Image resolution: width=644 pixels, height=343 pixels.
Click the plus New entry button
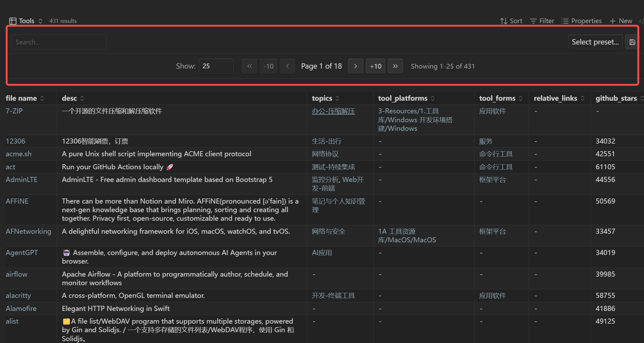click(621, 21)
